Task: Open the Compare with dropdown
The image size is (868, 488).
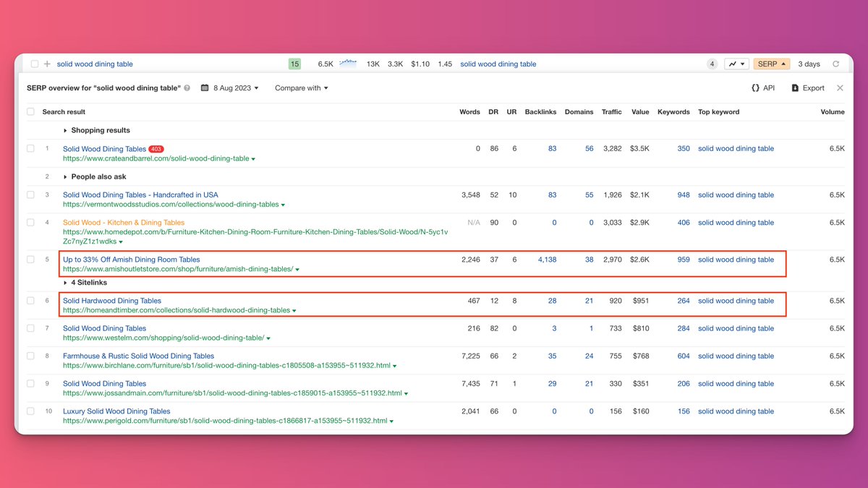Action: click(x=301, y=88)
